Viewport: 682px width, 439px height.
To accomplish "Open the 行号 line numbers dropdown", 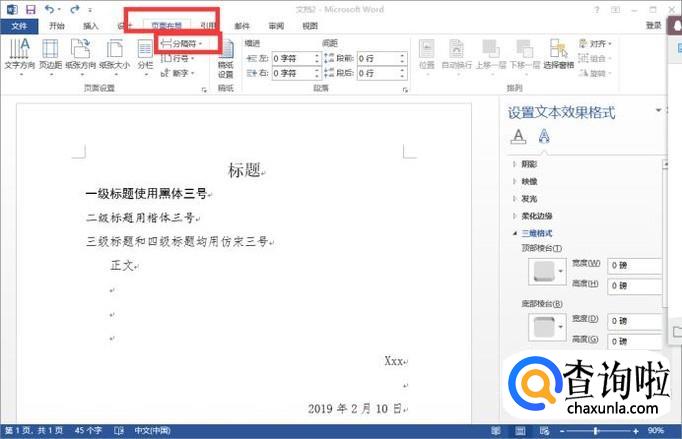I will coord(177,58).
